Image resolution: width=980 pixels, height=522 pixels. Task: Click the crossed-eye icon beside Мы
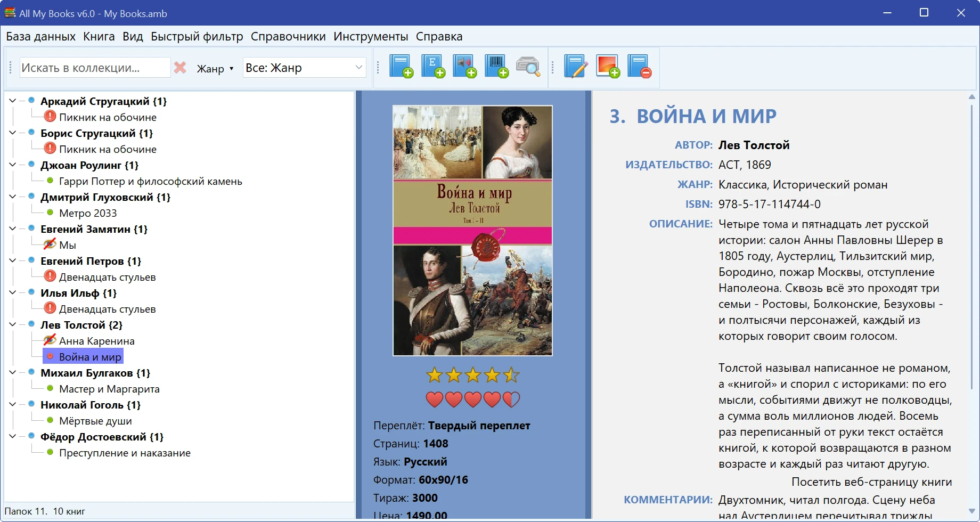click(50, 244)
